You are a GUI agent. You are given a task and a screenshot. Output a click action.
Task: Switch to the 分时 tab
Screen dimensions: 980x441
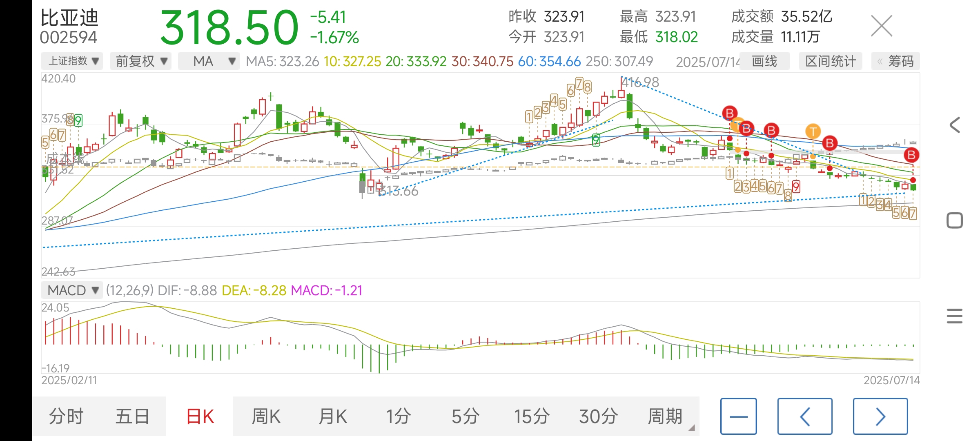[66, 416]
